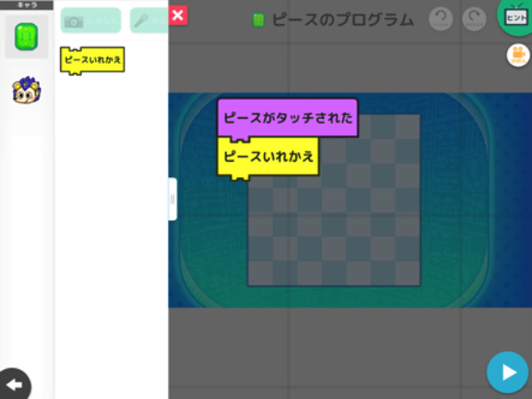
Task: Select the blue-haired hamster character
Action: coord(27,91)
